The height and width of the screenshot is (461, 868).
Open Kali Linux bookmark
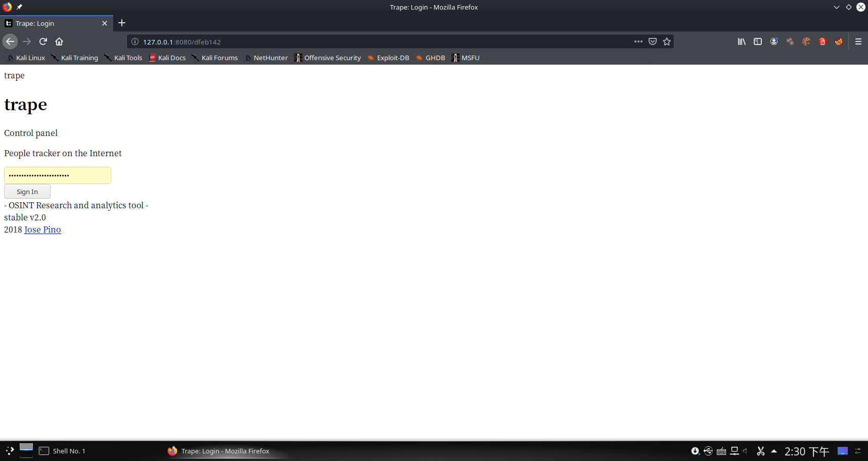26,58
